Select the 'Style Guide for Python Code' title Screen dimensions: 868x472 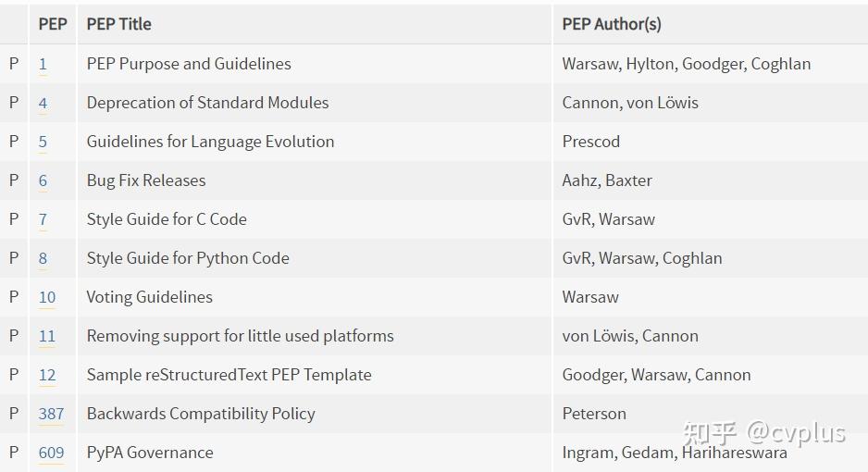(188, 258)
